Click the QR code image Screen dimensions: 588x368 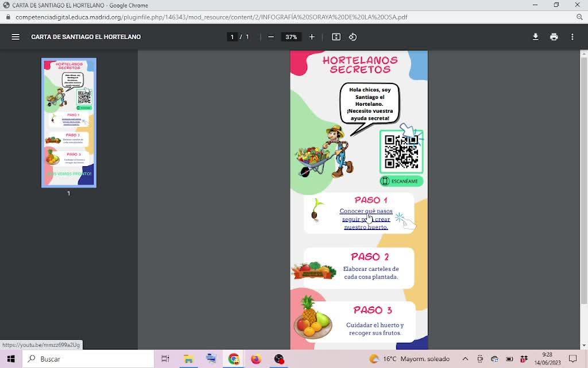401,152
